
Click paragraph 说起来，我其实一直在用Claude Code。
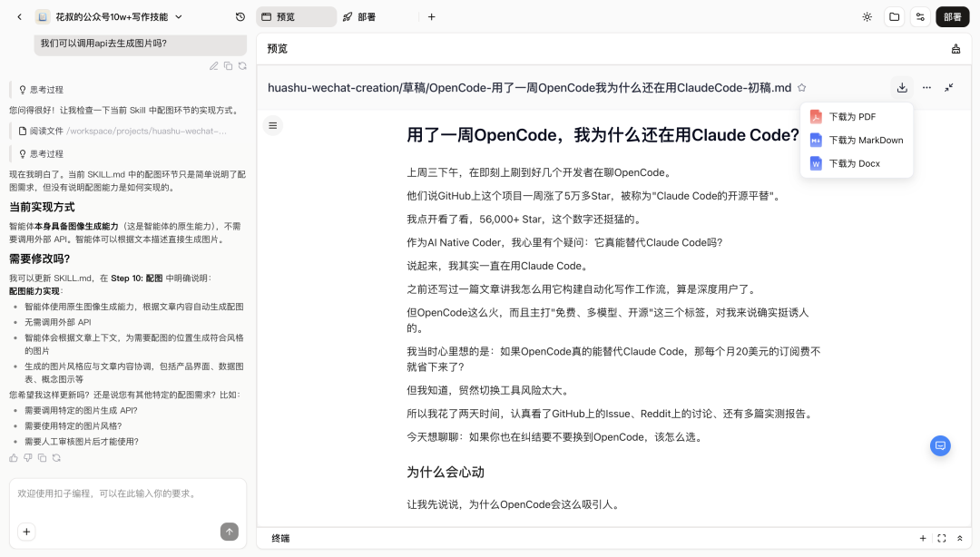pos(499,267)
